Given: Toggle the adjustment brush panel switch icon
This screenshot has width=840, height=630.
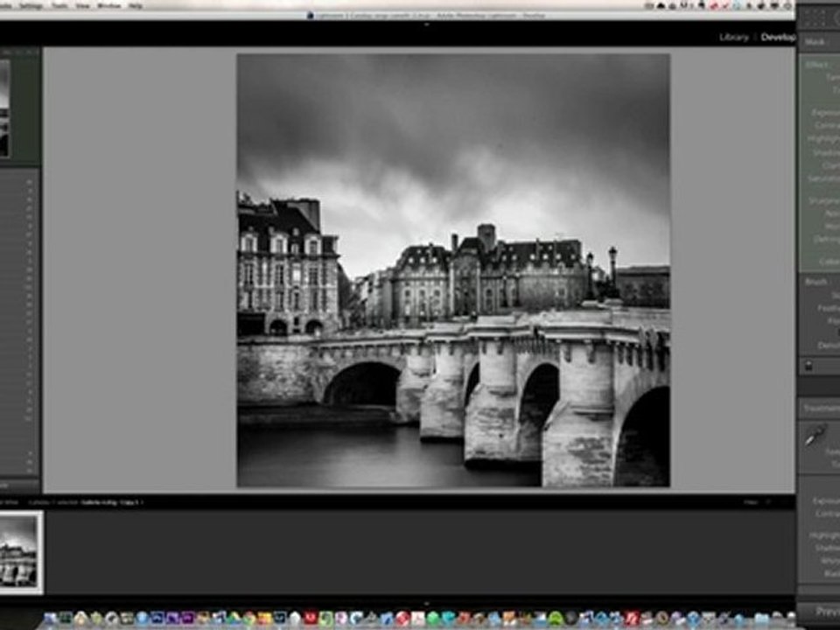Looking at the screenshot, I should pos(808,366).
